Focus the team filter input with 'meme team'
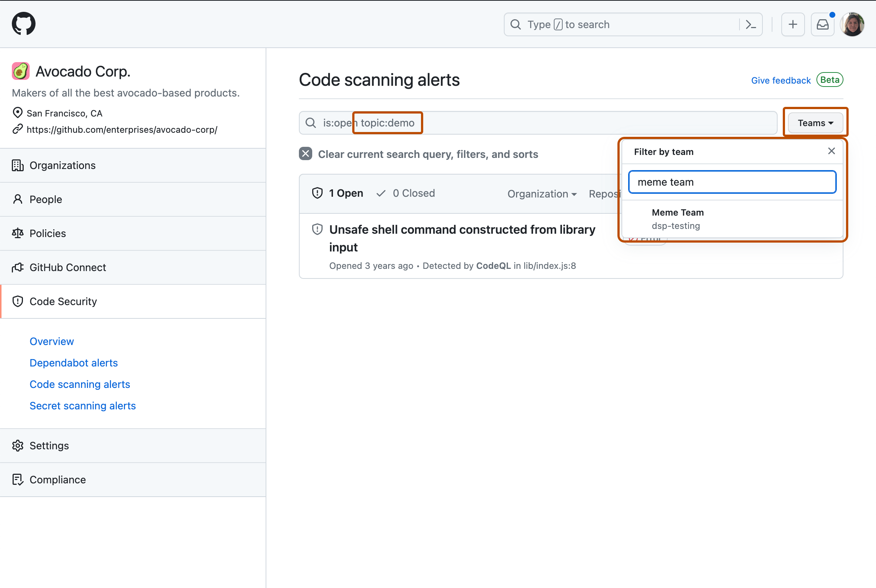Image resolution: width=876 pixels, height=588 pixels. (732, 182)
